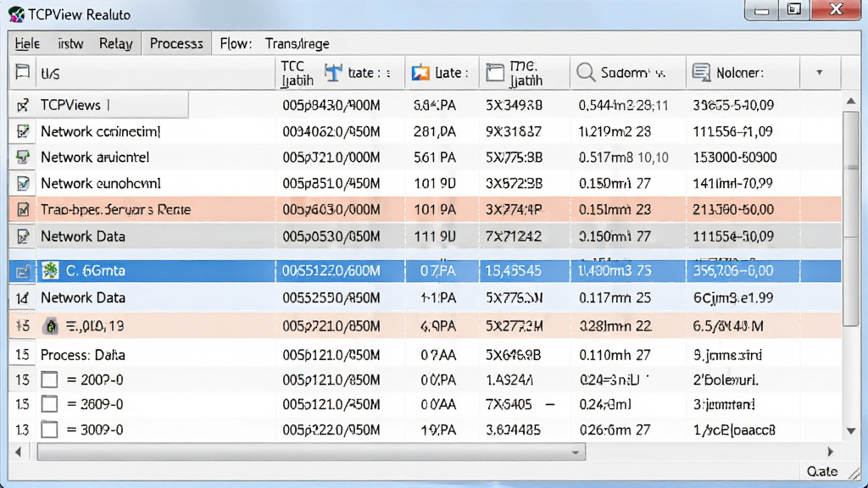Toggle the Trap-bpec Seruars Rente row checkbox
Viewport: 868px width, 488px height.
(x=23, y=209)
